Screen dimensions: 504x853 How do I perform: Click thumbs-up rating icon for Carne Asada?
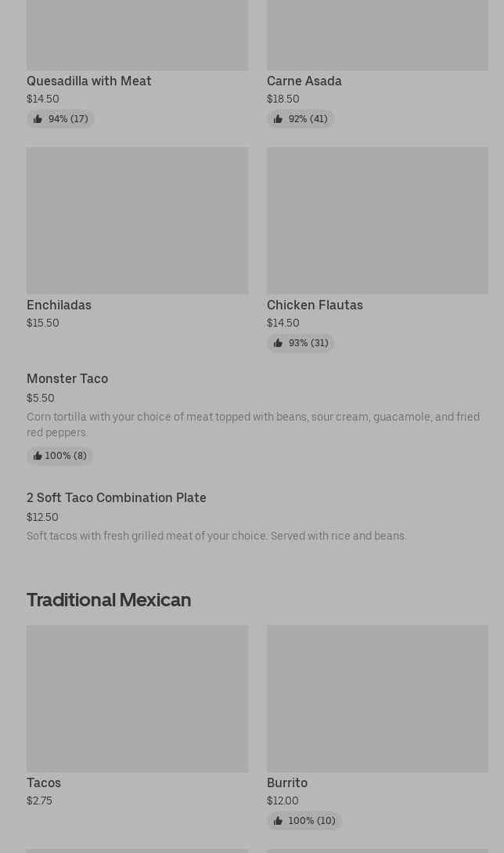[278, 119]
